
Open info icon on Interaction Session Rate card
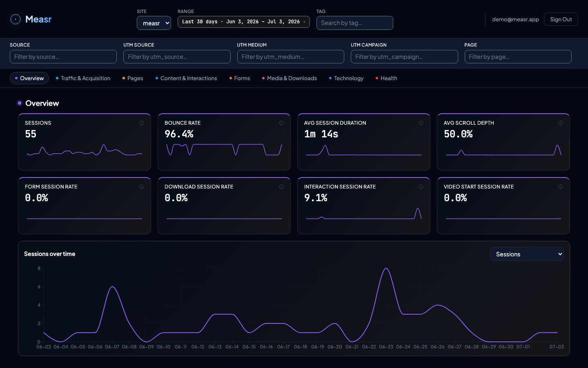coord(421,187)
